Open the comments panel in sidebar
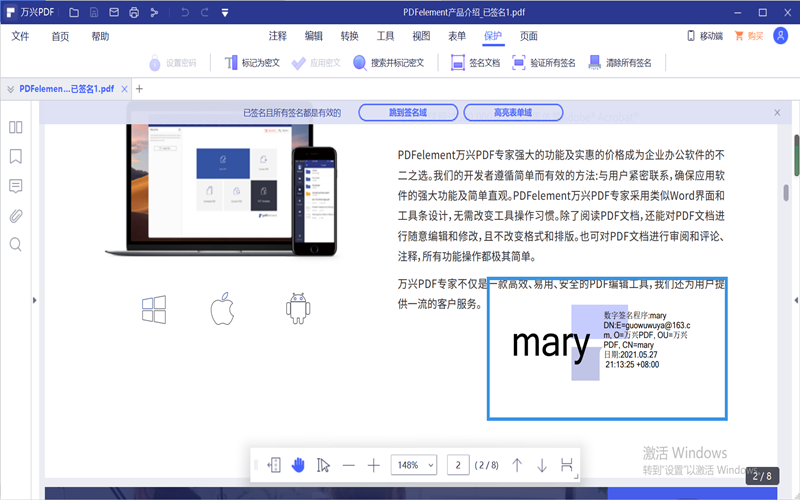This screenshot has height=500, width=800. 16,186
